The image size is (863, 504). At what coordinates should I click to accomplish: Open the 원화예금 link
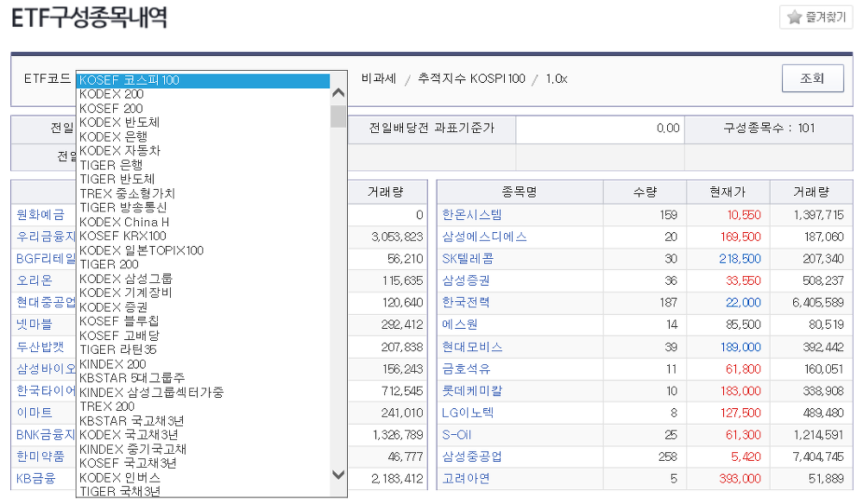coord(41,215)
